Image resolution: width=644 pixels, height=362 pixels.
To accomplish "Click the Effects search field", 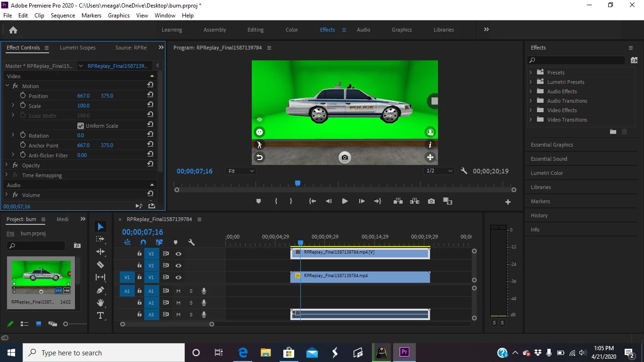I will [576, 60].
